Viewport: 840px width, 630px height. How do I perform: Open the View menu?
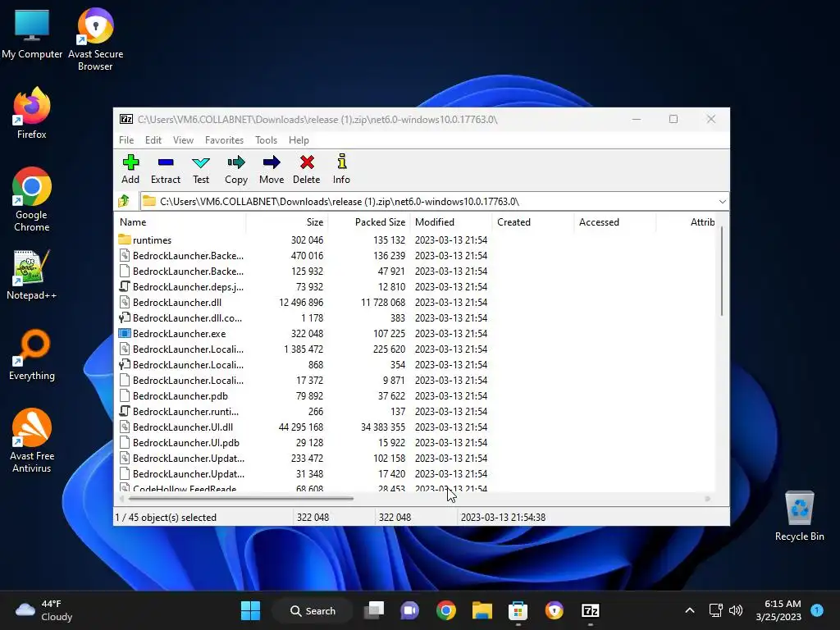click(x=183, y=139)
